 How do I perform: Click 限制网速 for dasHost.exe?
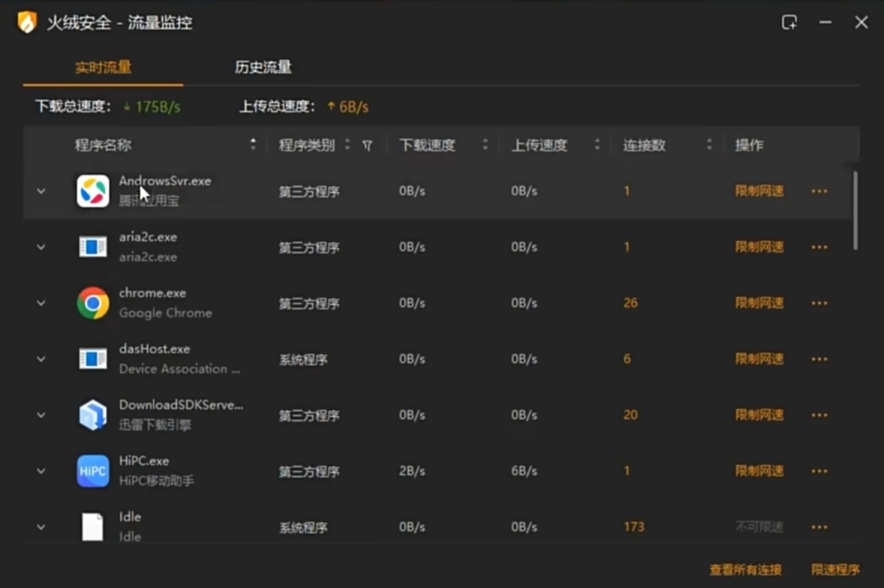pos(759,359)
